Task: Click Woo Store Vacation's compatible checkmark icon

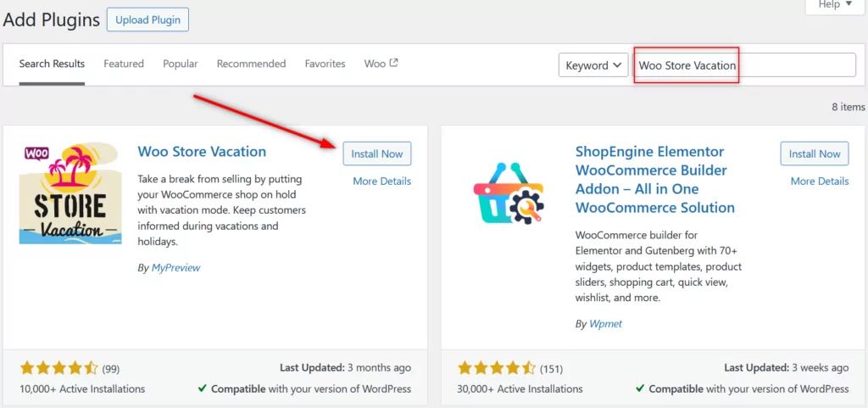Action: pos(203,388)
